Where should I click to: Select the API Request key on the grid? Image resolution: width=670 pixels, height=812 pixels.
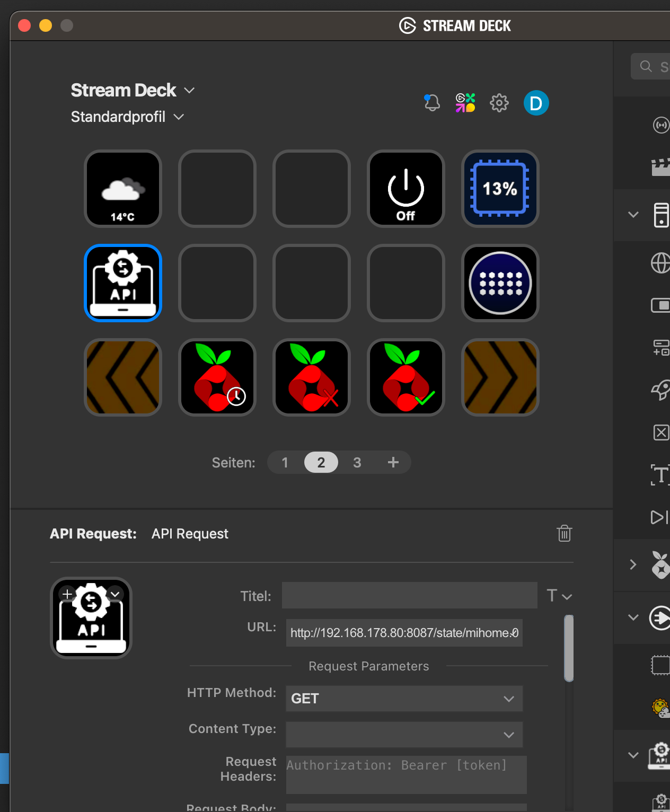123,283
